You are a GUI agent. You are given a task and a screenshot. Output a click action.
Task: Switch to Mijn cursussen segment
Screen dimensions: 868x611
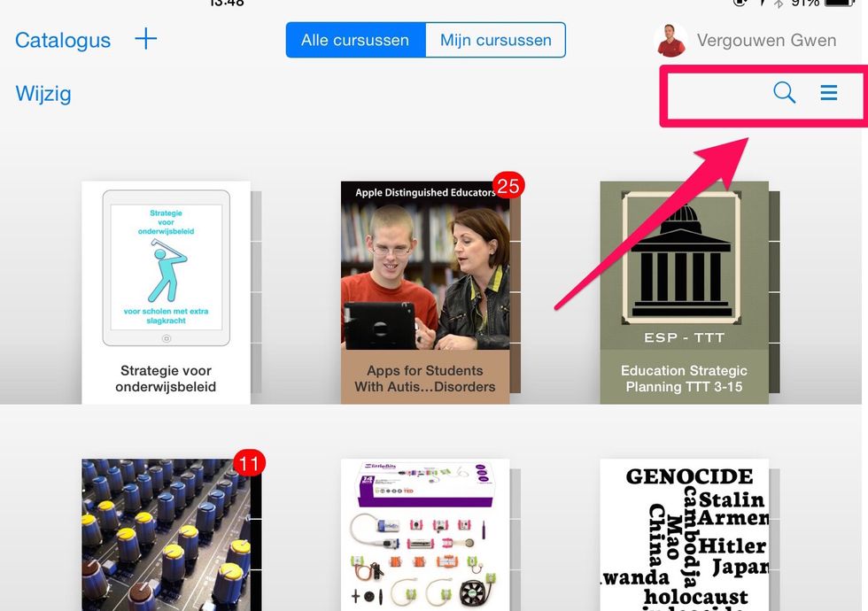coord(495,40)
